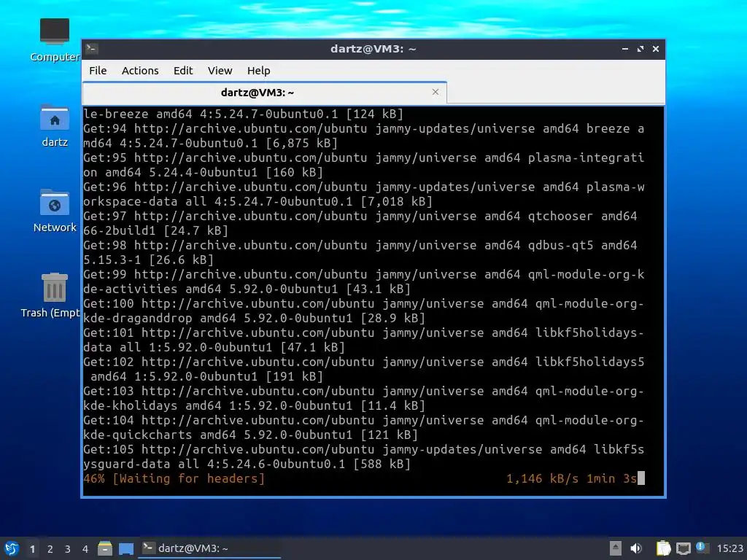
Task: Open the update notifier tray icon
Action: coord(702,548)
